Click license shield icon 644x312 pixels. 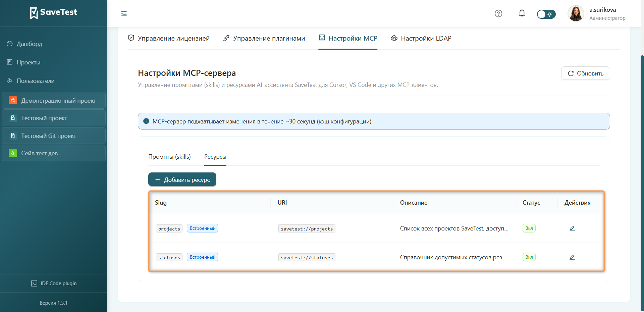pyautogui.click(x=131, y=38)
